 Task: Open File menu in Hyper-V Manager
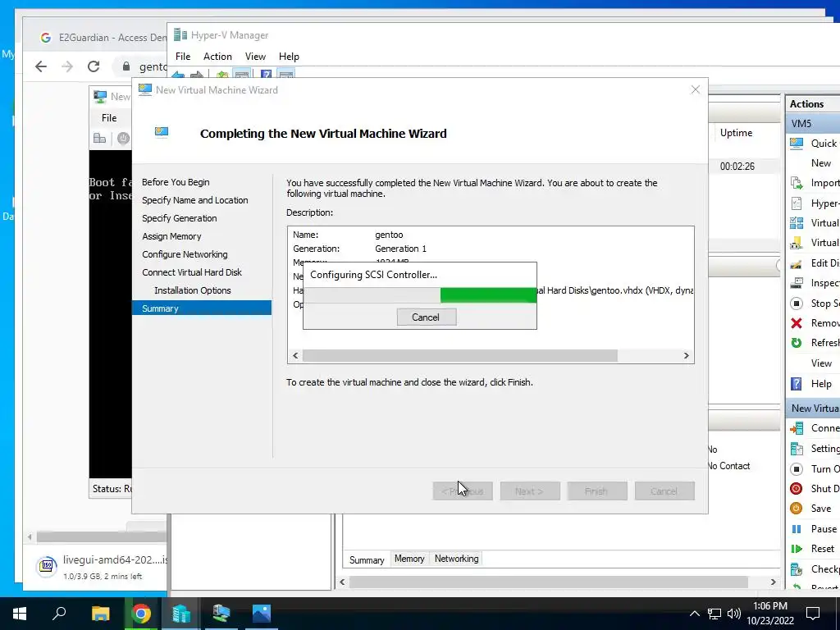pyautogui.click(x=183, y=57)
